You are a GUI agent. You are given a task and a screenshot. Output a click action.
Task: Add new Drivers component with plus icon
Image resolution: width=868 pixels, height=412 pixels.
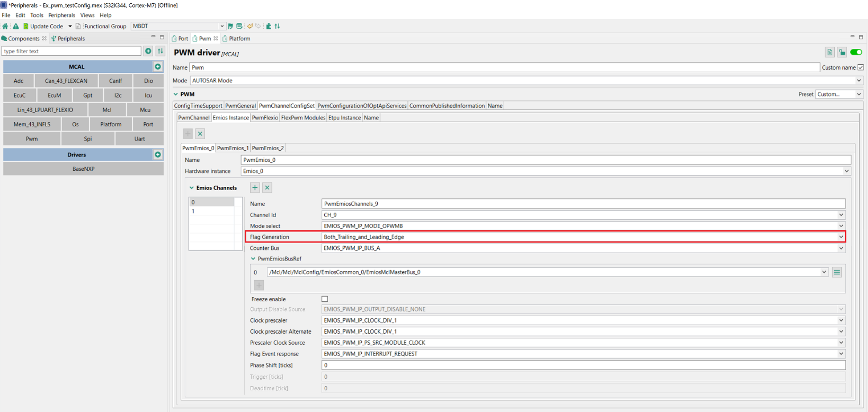point(158,154)
